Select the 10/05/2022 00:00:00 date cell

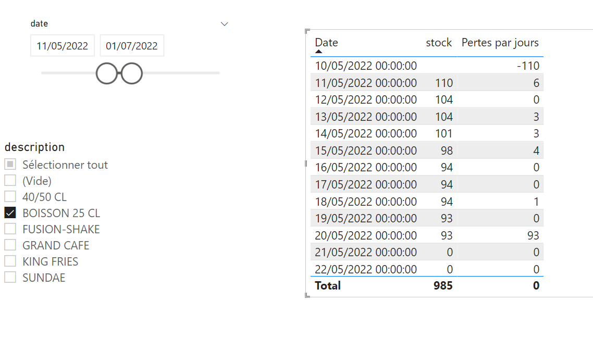pos(366,66)
